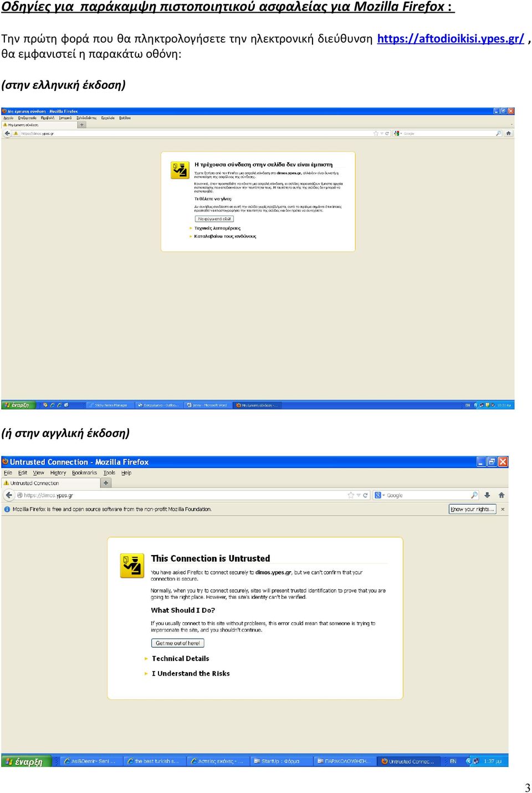Viewport: 532px width, 793px height.
Task: Click the έναρξη Start button in upper taskbar
Action: [x=18, y=405]
